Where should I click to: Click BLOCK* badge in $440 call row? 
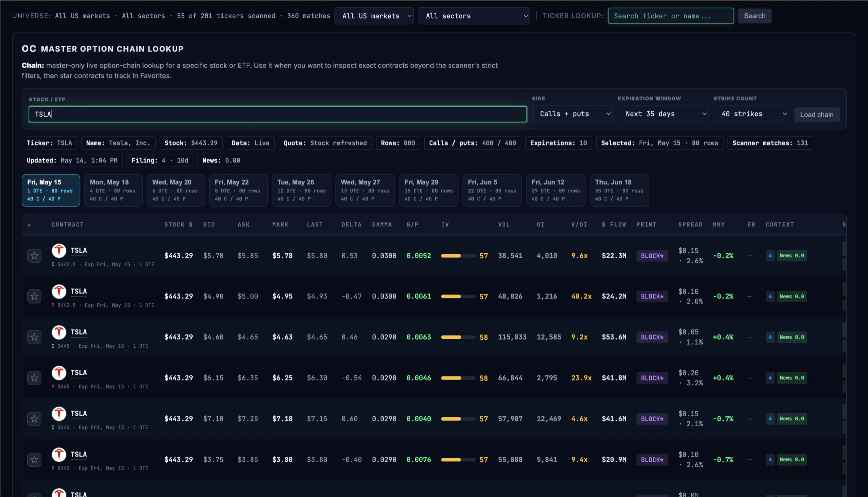point(652,419)
